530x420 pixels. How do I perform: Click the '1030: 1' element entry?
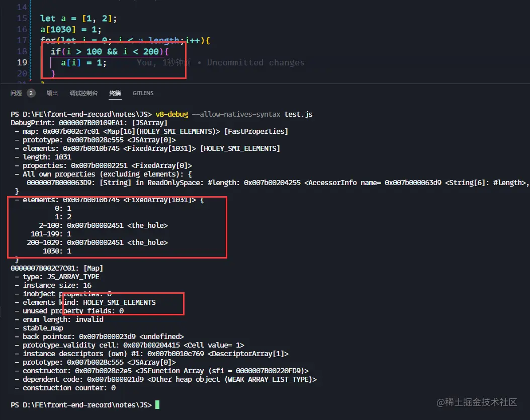[x=57, y=251]
